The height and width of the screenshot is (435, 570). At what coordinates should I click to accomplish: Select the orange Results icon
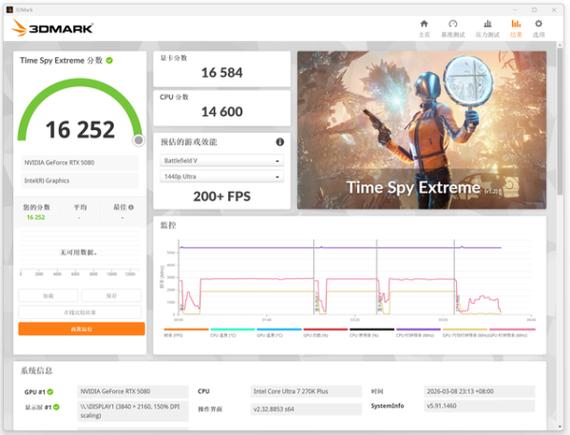click(x=516, y=28)
